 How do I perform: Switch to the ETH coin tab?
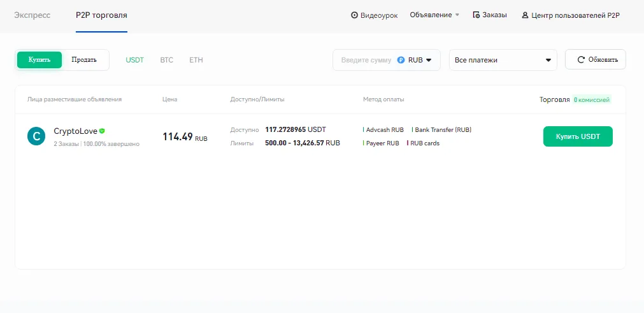[196, 60]
